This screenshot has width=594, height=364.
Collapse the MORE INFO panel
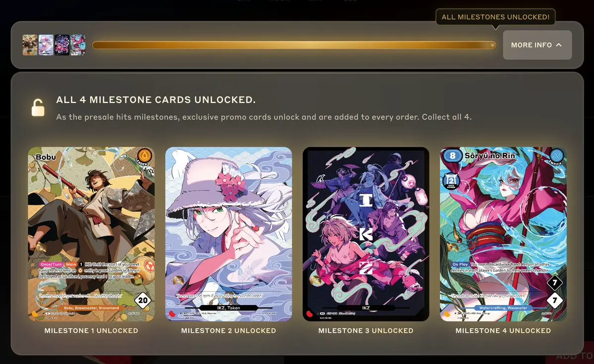click(537, 45)
